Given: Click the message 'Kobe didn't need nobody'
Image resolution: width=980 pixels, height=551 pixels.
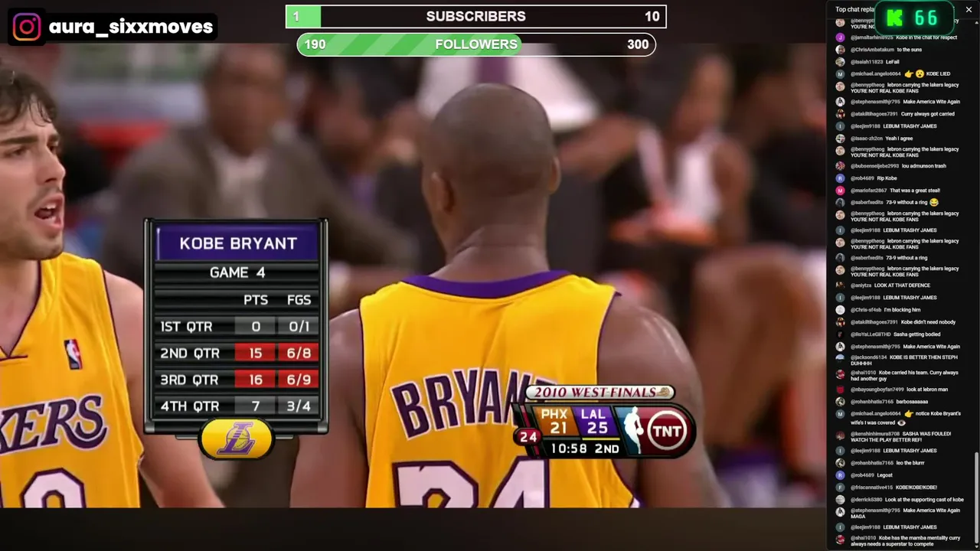Looking at the screenshot, I should coord(929,322).
